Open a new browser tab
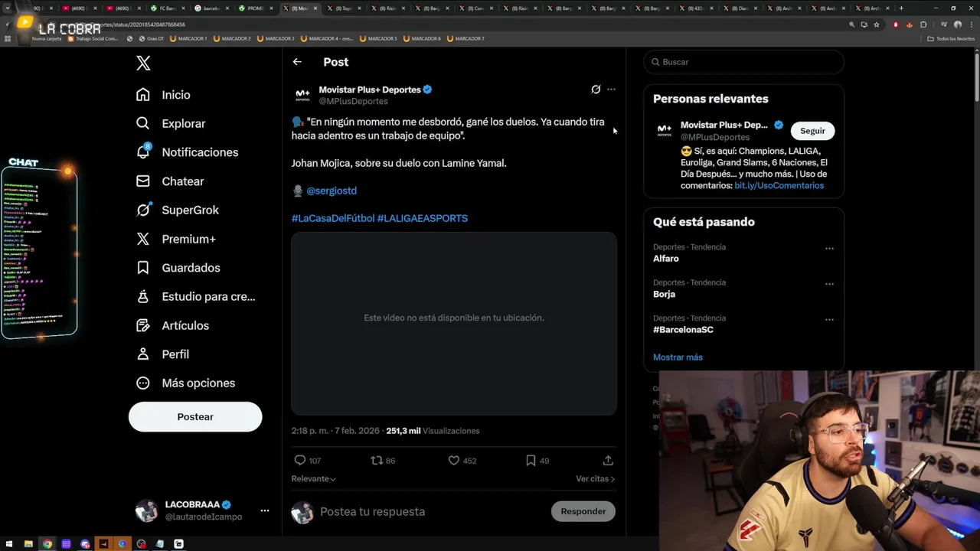 pyautogui.click(x=901, y=8)
